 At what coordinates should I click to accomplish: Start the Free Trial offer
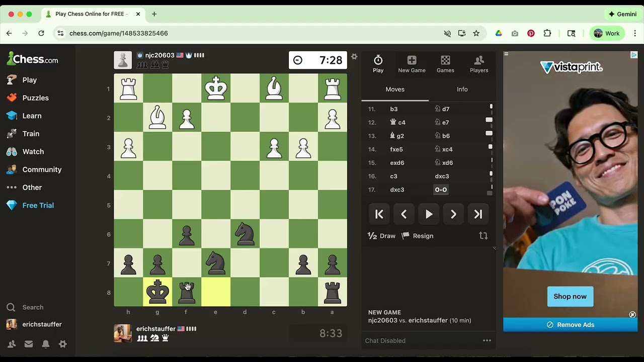[x=30, y=205]
